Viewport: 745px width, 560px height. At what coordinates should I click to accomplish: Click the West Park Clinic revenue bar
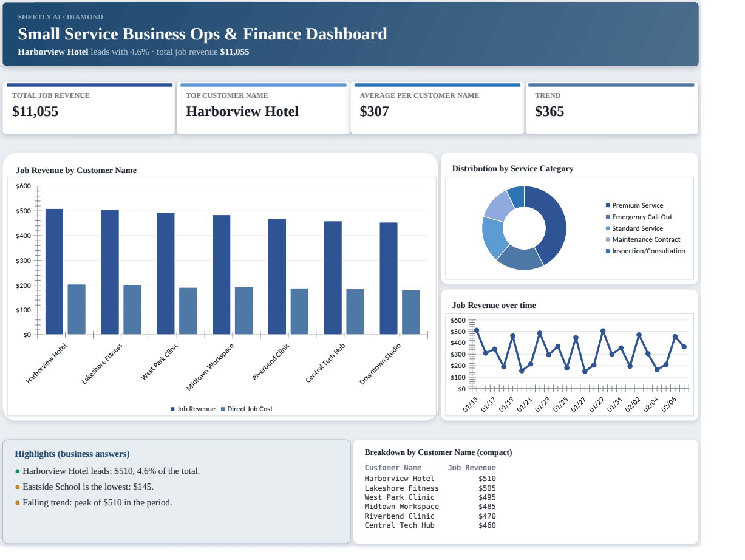click(166, 273)
